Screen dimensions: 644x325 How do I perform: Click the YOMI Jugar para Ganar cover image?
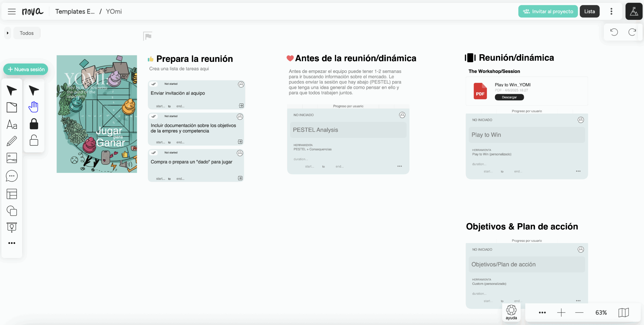tap(97, 114)
